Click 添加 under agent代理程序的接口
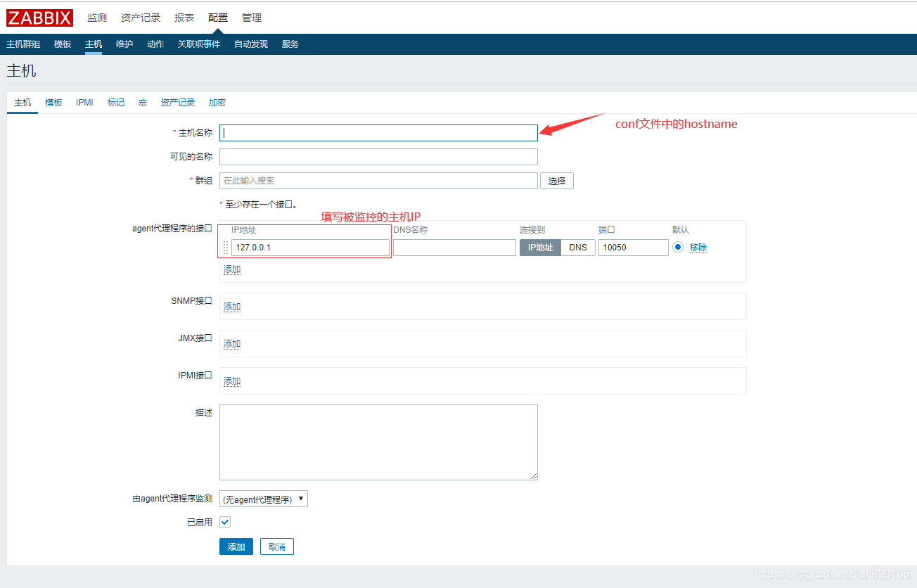Viewport: 917px width, 588px height. click(232, 269)
